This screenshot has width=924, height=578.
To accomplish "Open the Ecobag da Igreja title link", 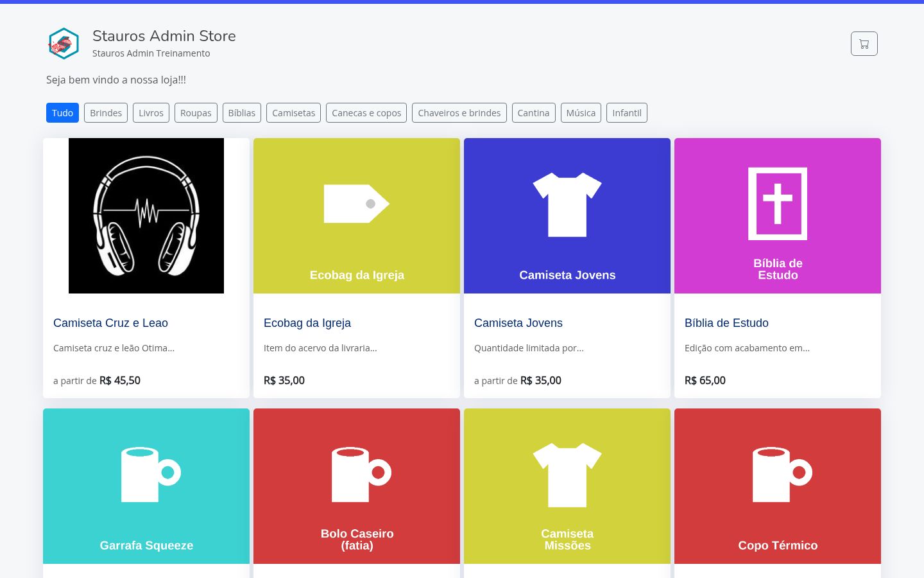I will 307,323.
